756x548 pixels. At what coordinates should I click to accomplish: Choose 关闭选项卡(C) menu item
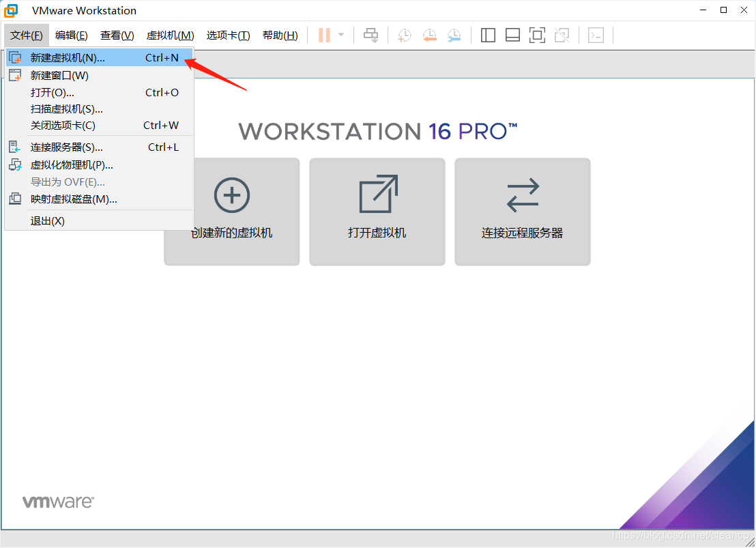[x=100, y=126]
